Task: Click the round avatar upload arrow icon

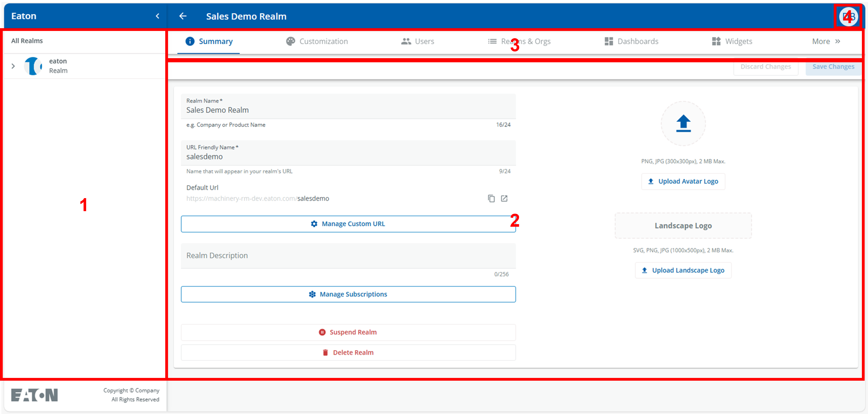Action: click(x=683, y=123)
